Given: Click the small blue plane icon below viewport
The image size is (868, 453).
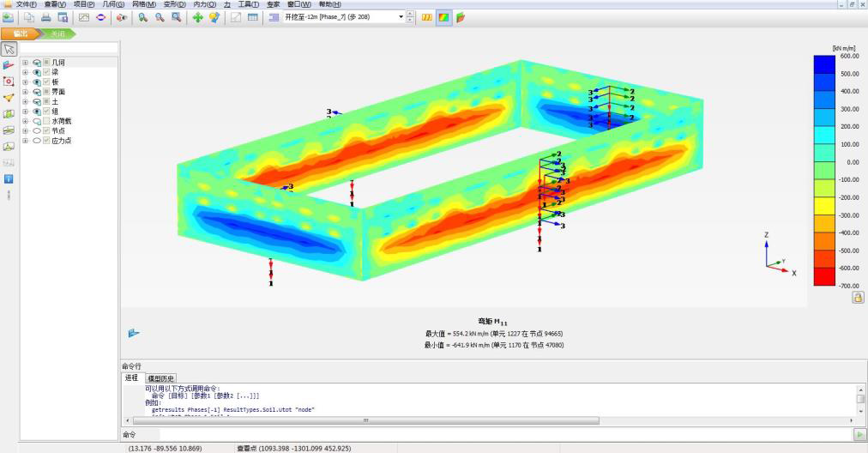Looking at the screenshot, I should click(x=134, y=333).
